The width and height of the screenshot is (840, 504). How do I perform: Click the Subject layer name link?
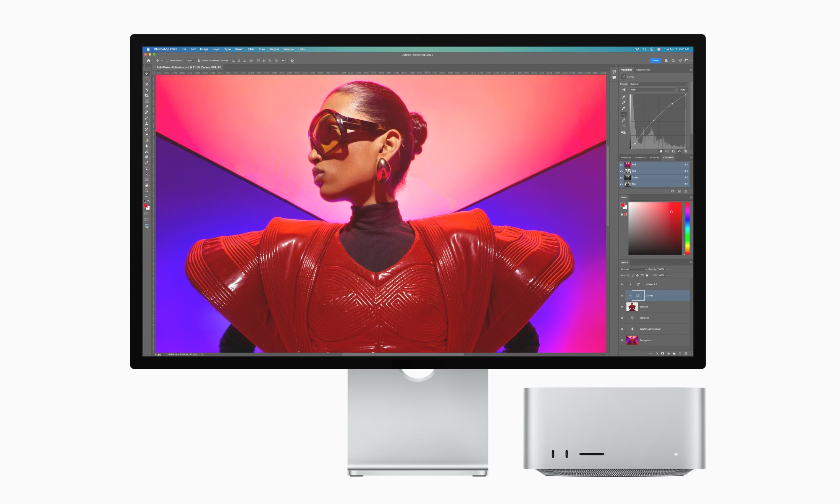(x=644, y=307)
